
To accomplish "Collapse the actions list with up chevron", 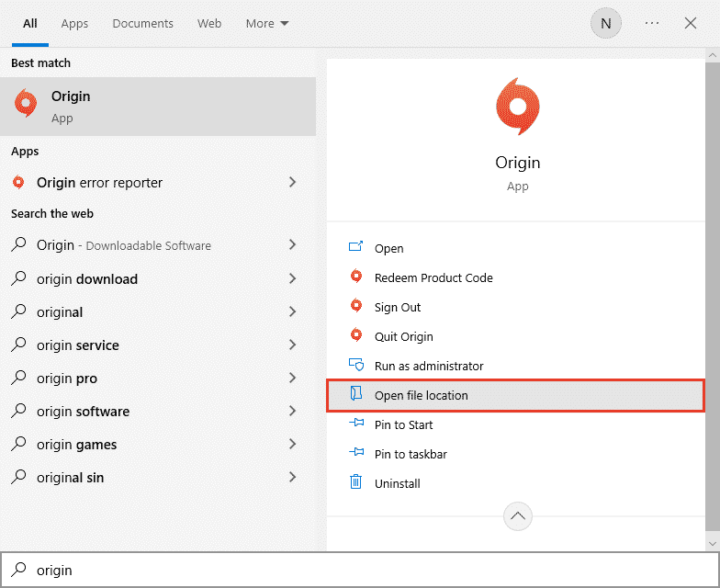I will tap(517, 517).
